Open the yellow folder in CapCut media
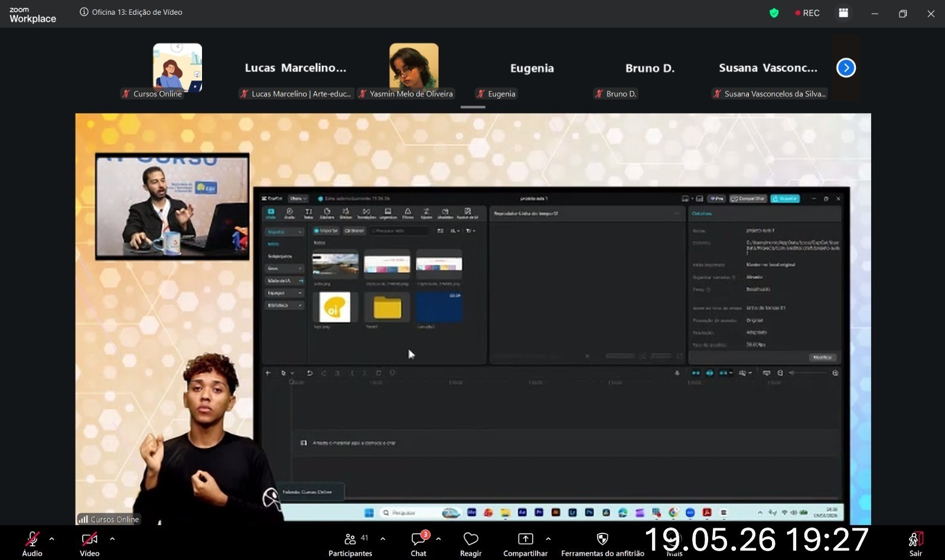This screenshot has height=560, width=945. [x=387, y=308]
